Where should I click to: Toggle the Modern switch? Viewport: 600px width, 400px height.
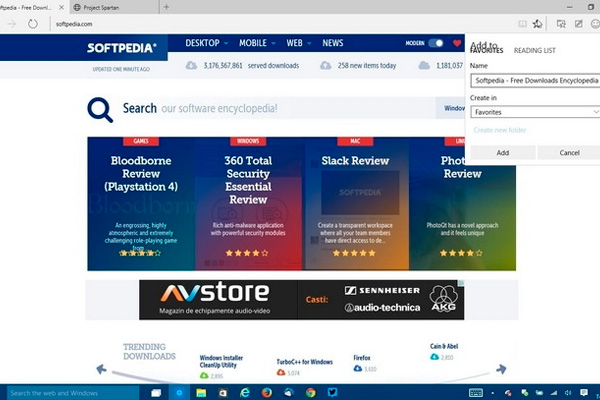coord(435,44)
